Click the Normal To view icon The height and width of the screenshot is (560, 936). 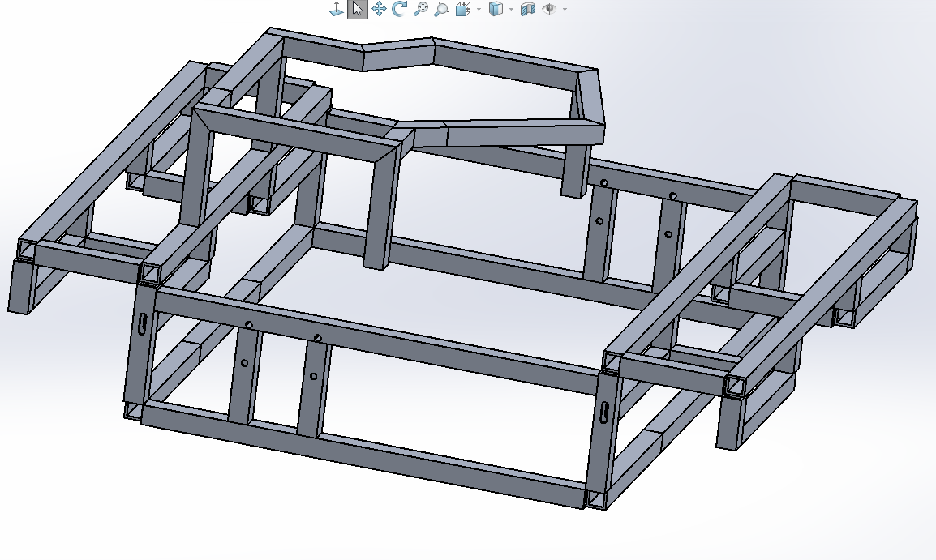[x=336, y=9]
